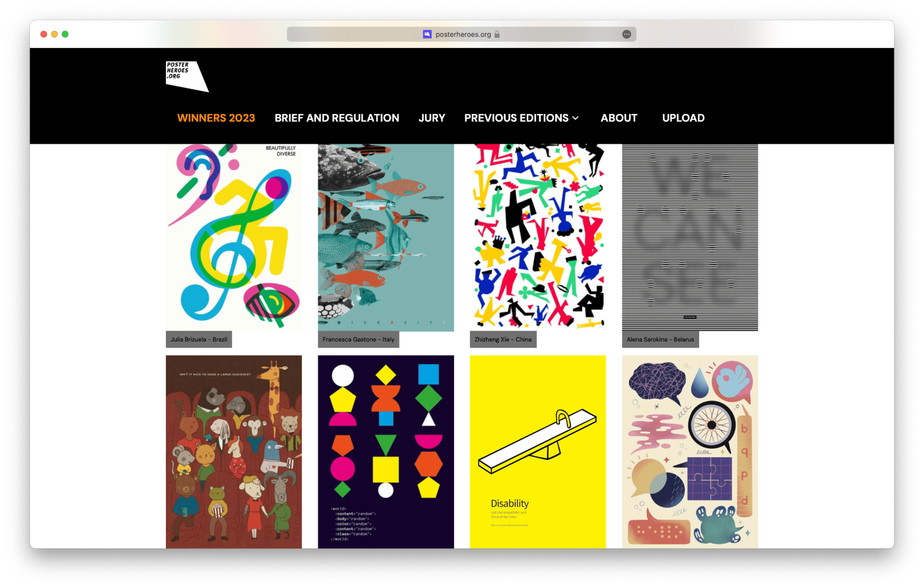Viewport: 924px width, 588px height.
Task: Open Zhizheng Xie's colorful figures poster
Action: point(538,238)
